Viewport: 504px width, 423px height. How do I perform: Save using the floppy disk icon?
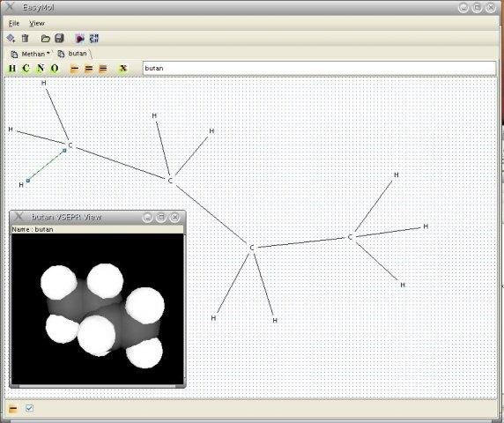[x=59, y=39]
